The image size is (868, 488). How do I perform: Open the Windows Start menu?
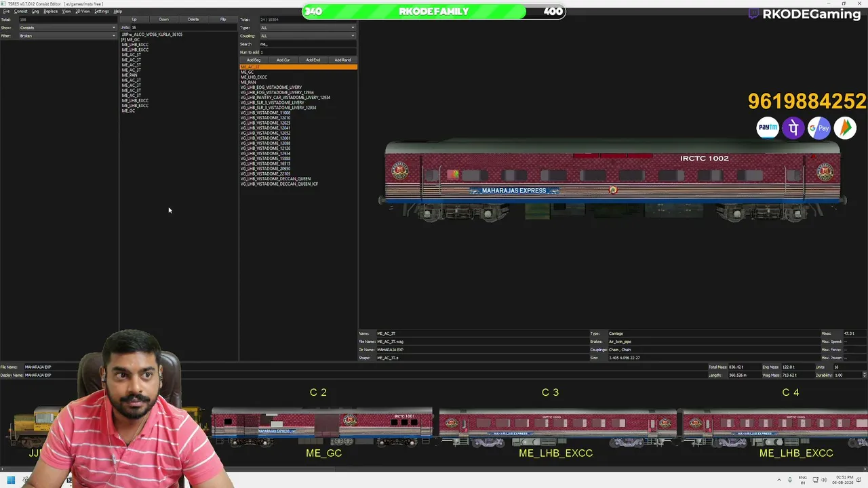tap(11, 481)
